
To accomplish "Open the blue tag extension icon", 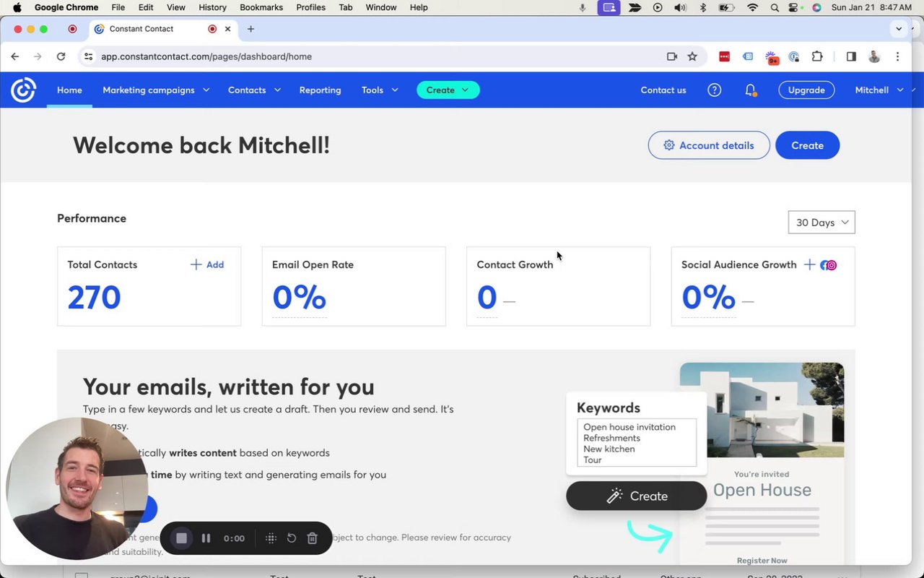I will pyautogui.click(x=748, y=56).
